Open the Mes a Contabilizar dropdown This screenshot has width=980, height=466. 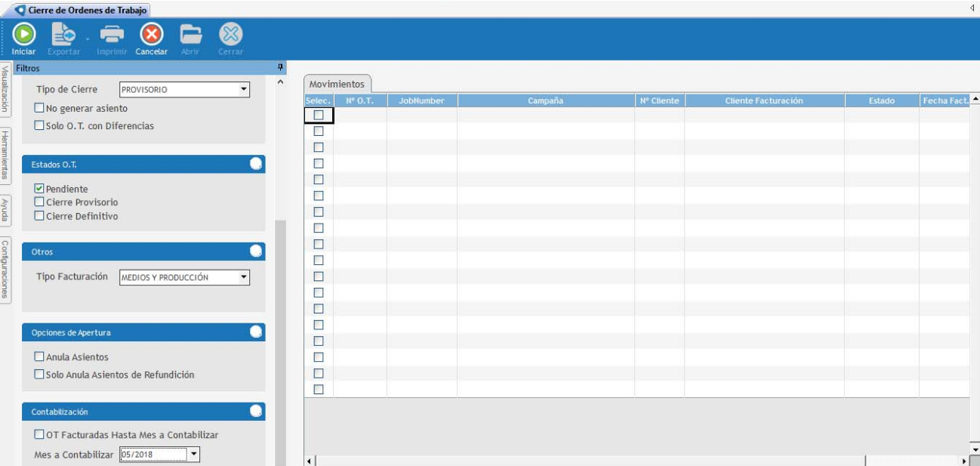coord(193,454)
